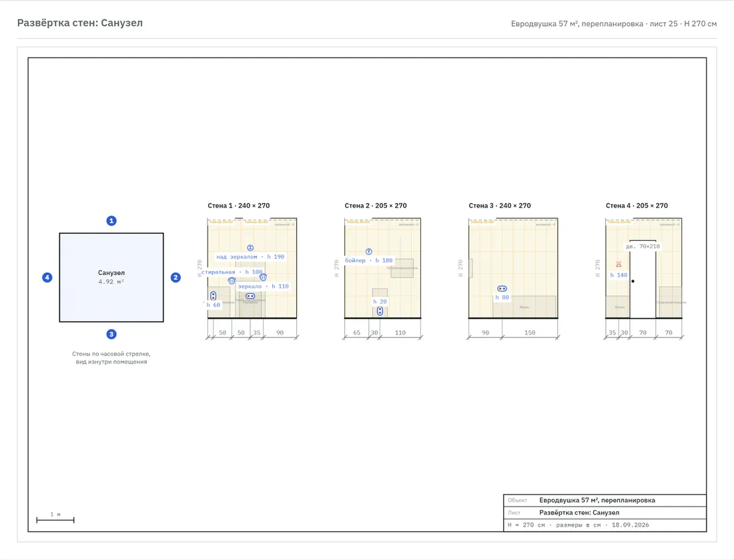Image resolution: width=734 pixels, height=560 pixels.
Task: Click the heading Стена 2 · 205 × 270
Action: tap(376, 206)
